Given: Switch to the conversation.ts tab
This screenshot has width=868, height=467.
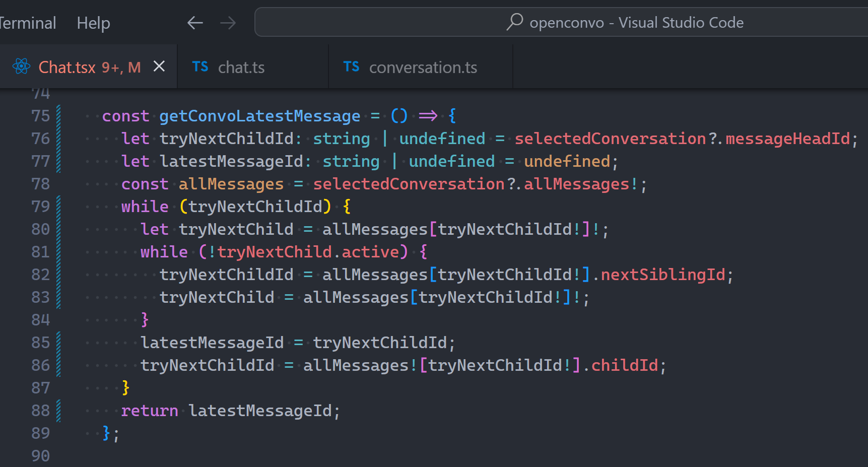Looking at the screenshot, I should click(423, 68).
